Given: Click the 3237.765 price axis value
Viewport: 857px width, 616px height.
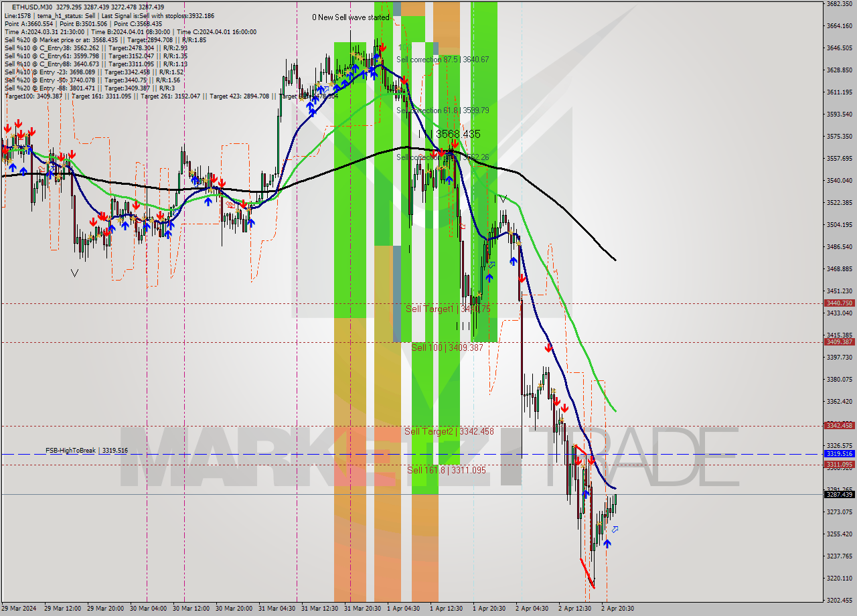Looking at the screenshot, I should 840,556.
